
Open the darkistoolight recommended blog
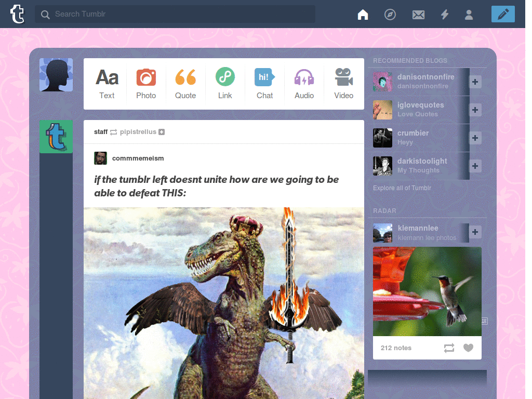422,161
